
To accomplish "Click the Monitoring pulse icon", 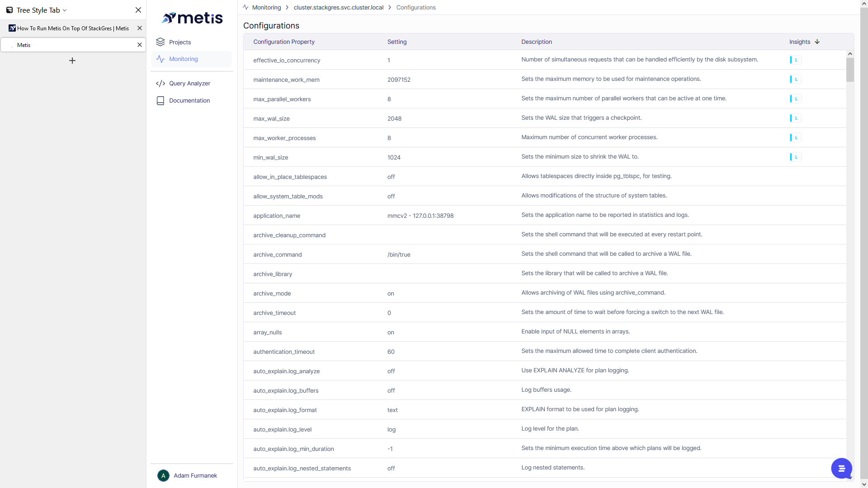I will point(160,59).
